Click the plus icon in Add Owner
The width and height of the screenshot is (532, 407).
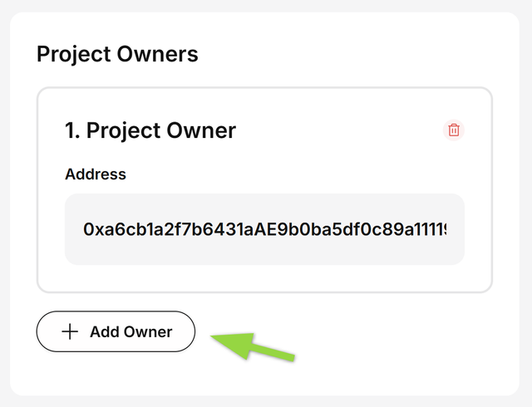[71, 331]
